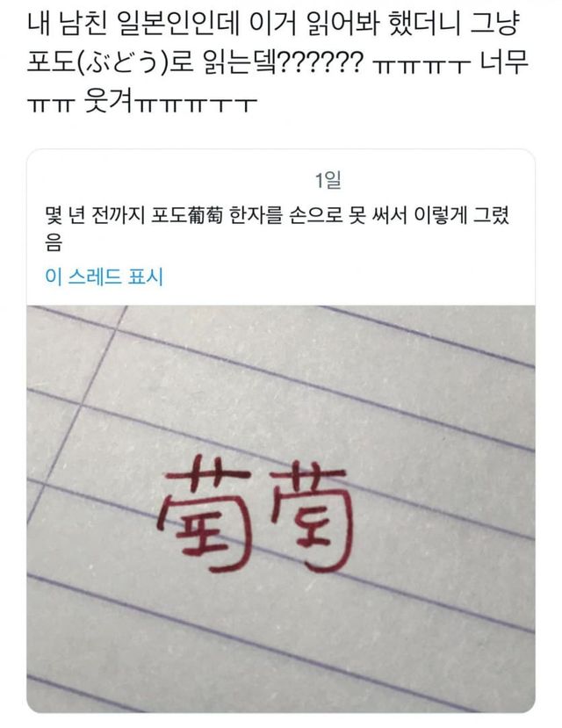
Task: Click the '1일' timestamp in quoted tweet
Action: [x=328, y=180]
